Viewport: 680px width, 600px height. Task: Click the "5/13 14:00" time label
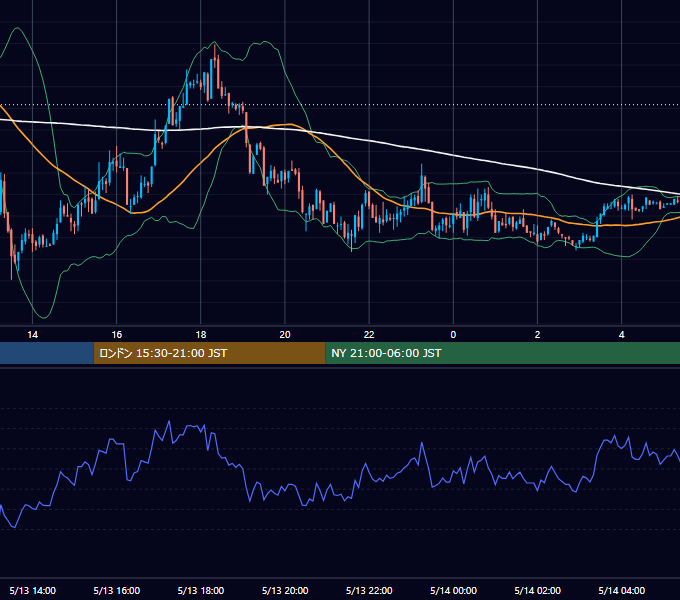point(33,590)
